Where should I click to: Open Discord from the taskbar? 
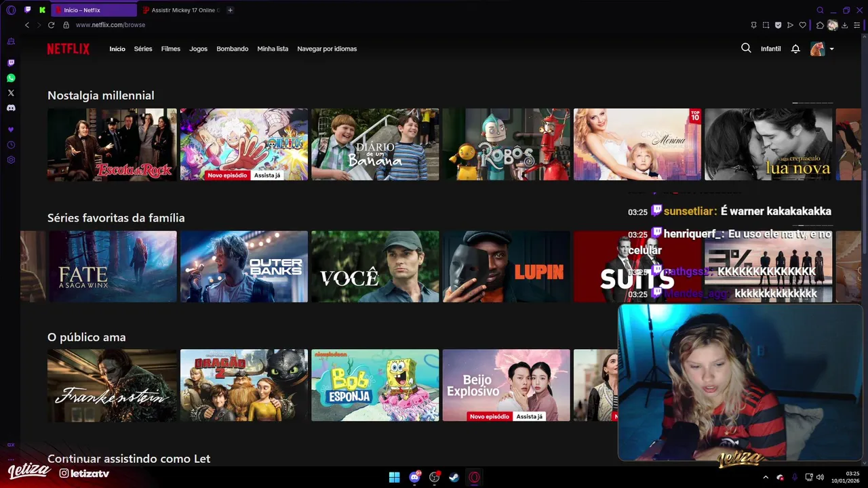[414, 477]
